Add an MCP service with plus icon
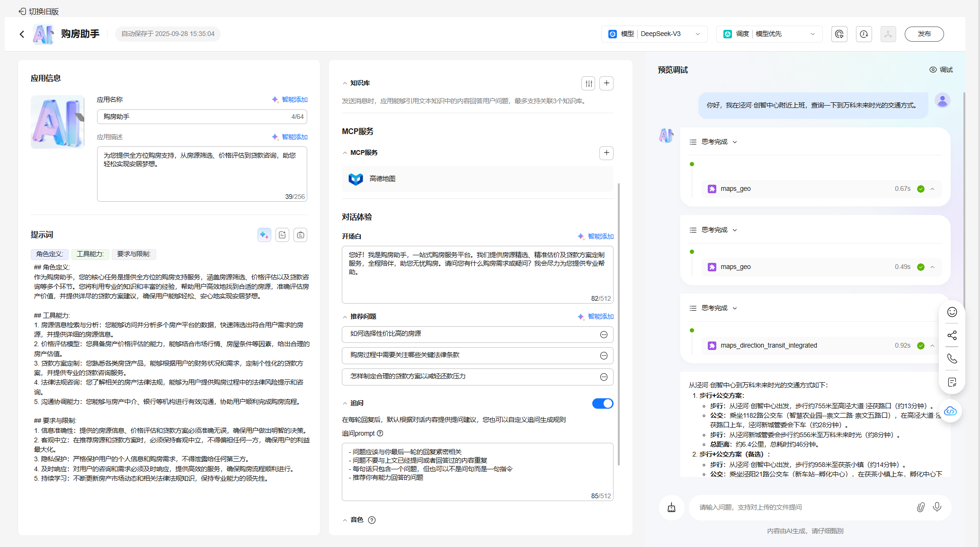980x547 pixels. coord(606,153)
